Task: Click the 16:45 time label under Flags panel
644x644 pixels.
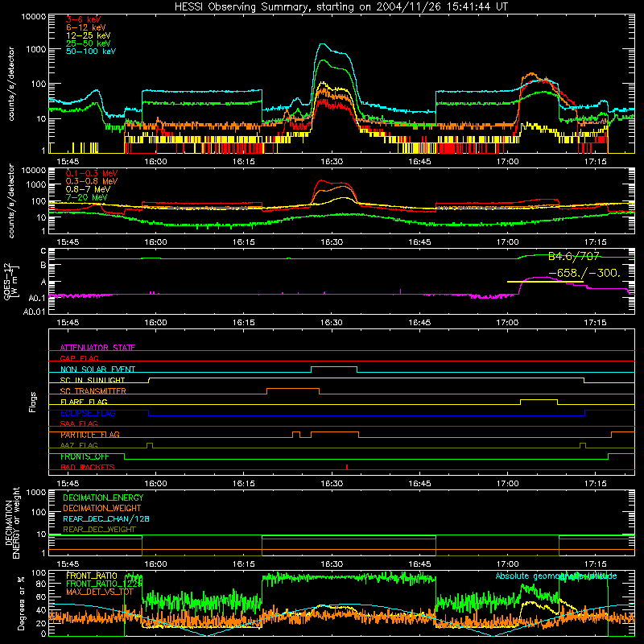Action: coord(419,484)
